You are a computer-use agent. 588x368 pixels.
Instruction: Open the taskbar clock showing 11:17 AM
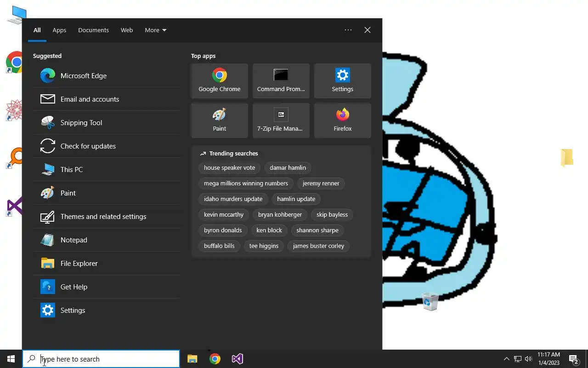(548, 359)
